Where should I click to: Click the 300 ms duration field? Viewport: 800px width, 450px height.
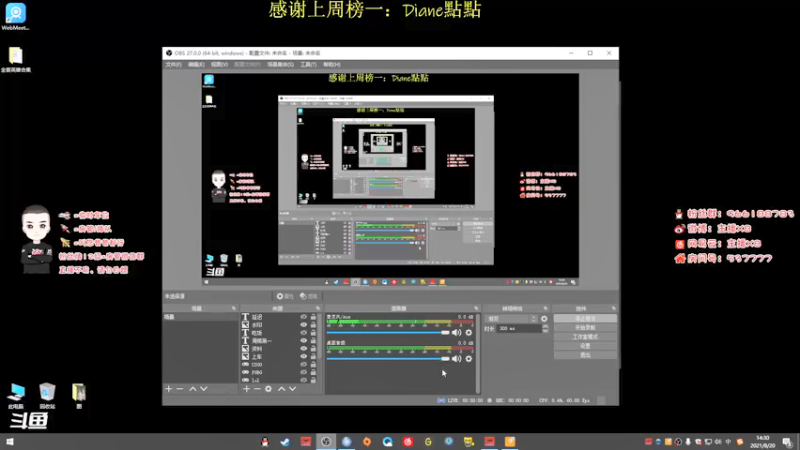tap(519, 329)
